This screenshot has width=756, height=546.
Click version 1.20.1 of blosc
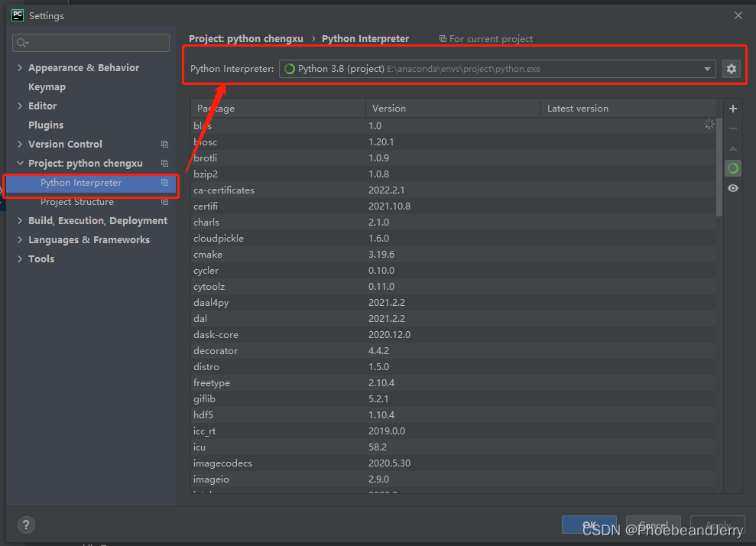point(381,142)
